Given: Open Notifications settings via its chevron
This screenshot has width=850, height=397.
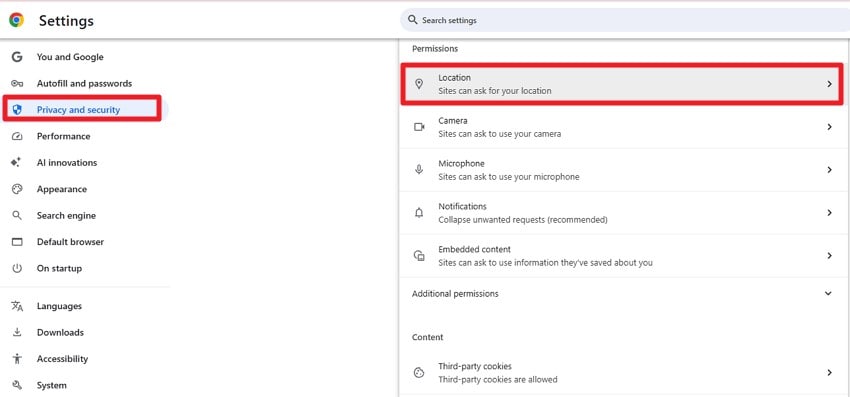Looking at the screenshot, I should point(829,213).
